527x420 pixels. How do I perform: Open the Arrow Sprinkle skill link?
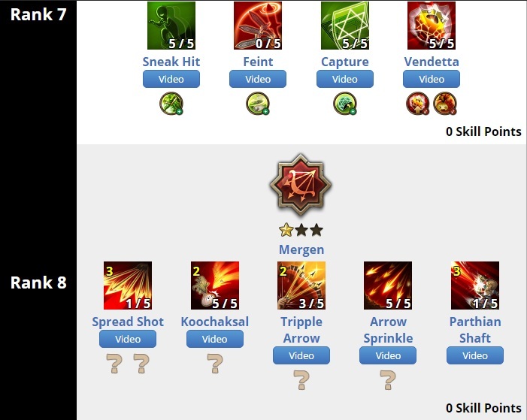coord(388,330)
